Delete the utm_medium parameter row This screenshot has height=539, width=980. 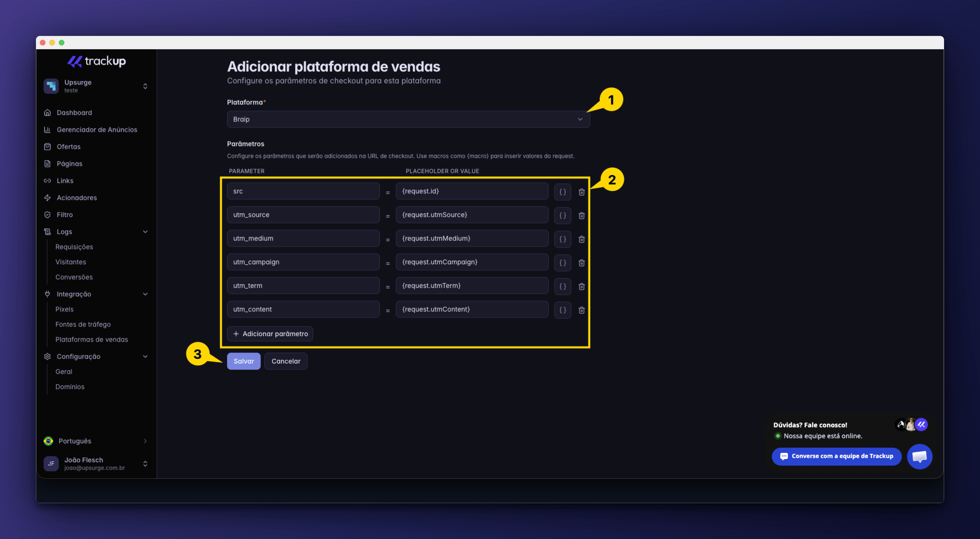click(581, 239)
